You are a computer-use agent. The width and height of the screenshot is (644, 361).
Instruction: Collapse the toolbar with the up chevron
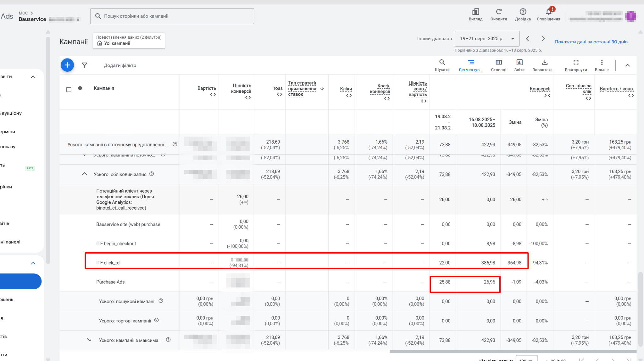pos(627,65)
